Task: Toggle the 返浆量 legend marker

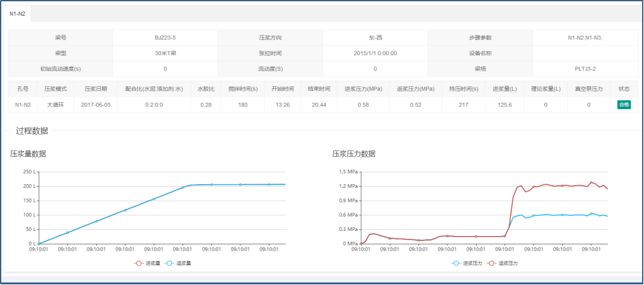Action: coord(170,262)
